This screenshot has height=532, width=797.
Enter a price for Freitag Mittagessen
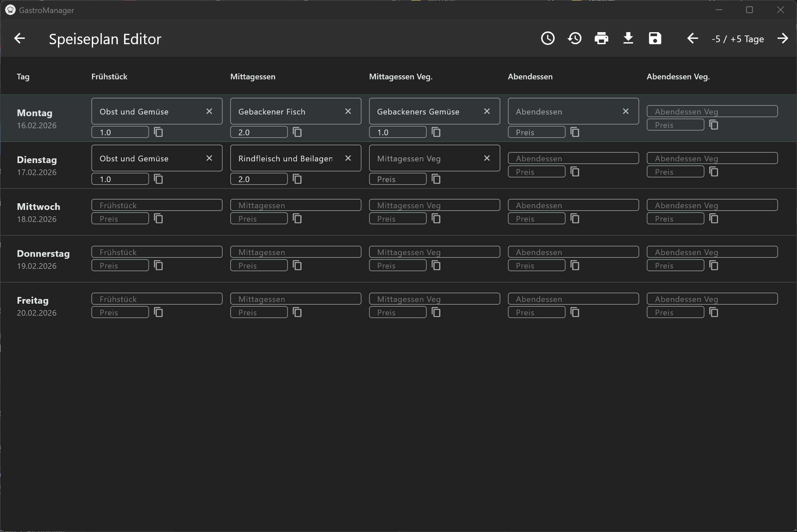pyautogui.click(x=259, y=312)
